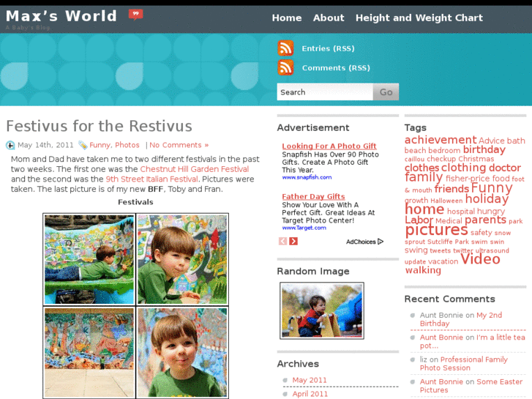Image resolution: width=532 pixels, height=399 pixels.
Task: Click the tag icon before Funny, Photos
Action: (x=83, y=145)
